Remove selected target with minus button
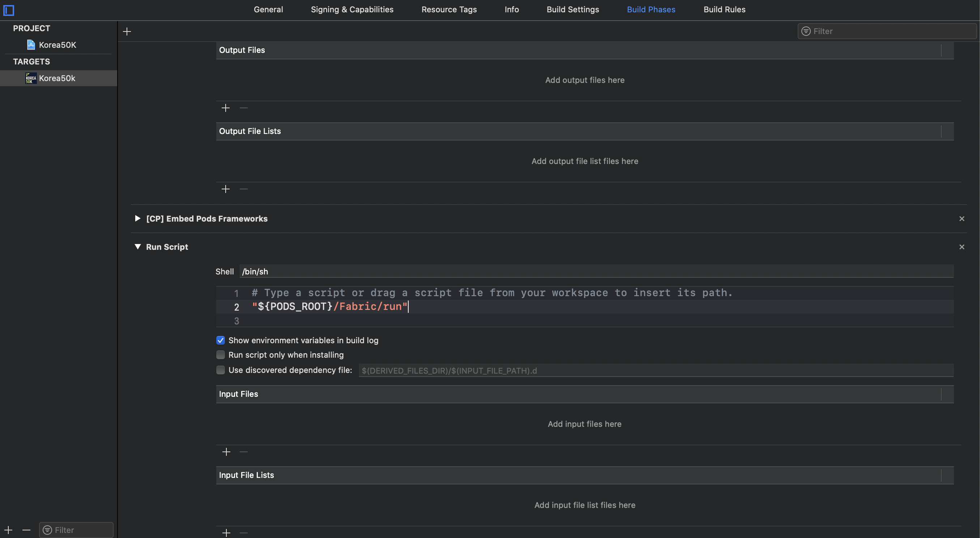The width and height of the screenshot is (980, 538). [26, 530]
